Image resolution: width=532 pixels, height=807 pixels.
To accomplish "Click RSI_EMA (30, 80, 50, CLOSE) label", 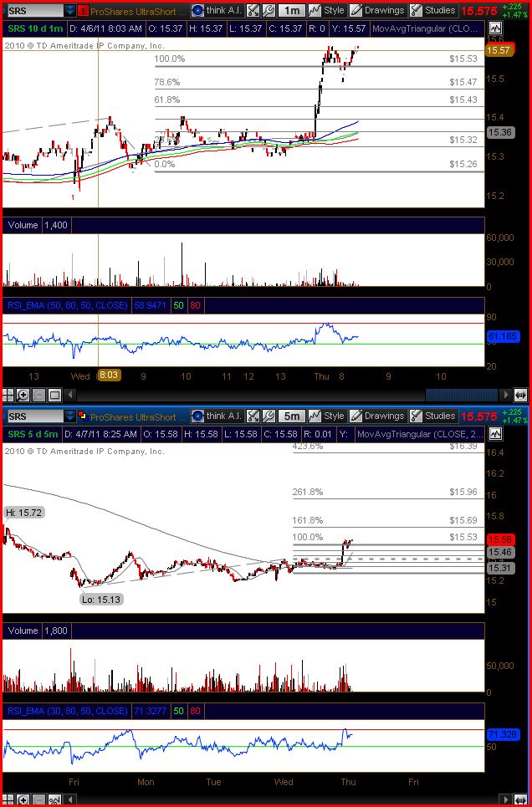I will [x=68, y=711].
